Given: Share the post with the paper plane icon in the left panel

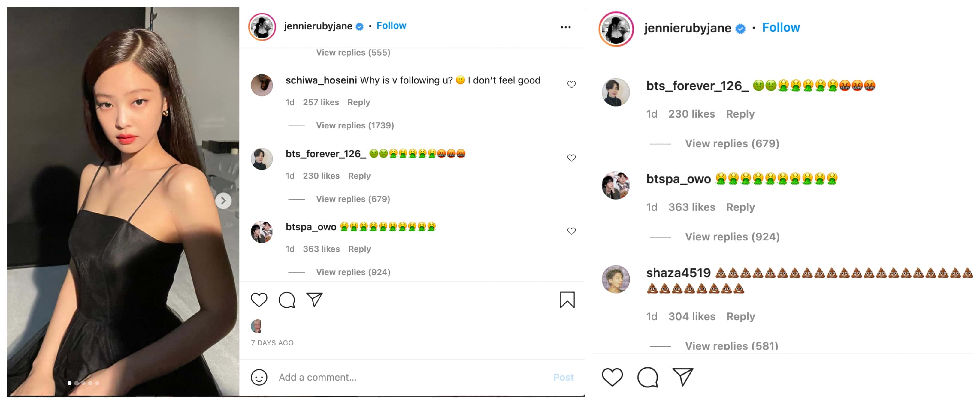Looking at the screenshot, I should 314,300.
